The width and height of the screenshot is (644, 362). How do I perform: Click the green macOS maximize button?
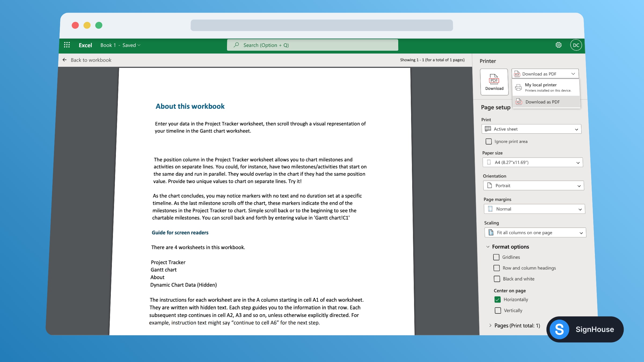99,25
